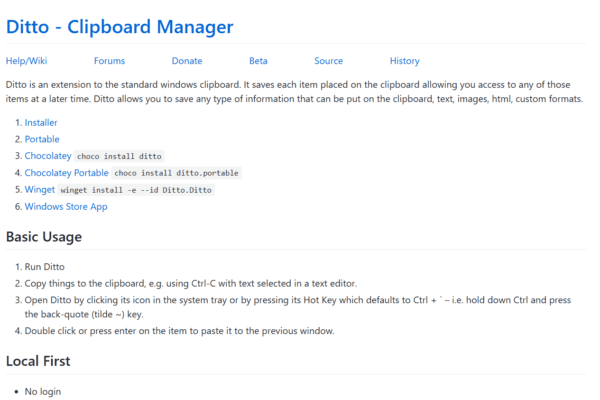Viewport: 600px width, 400px height.
Task: Click the 'choco install ditto' code snippet
Action: [119, 157]
